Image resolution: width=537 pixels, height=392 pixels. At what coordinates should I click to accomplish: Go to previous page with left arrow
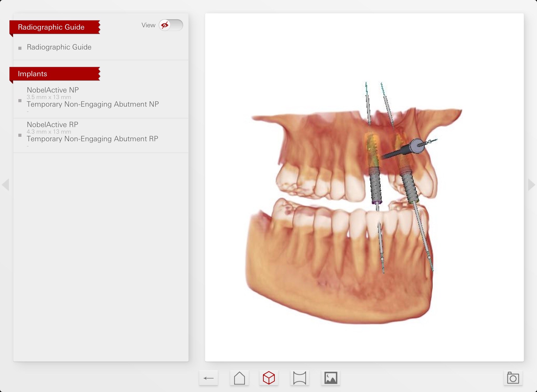(6, 185)
